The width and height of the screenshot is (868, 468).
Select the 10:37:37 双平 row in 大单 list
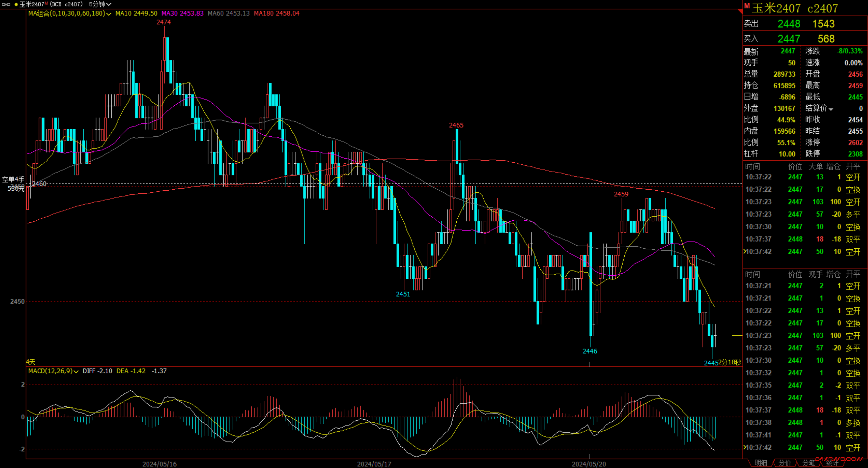[802, 239]
